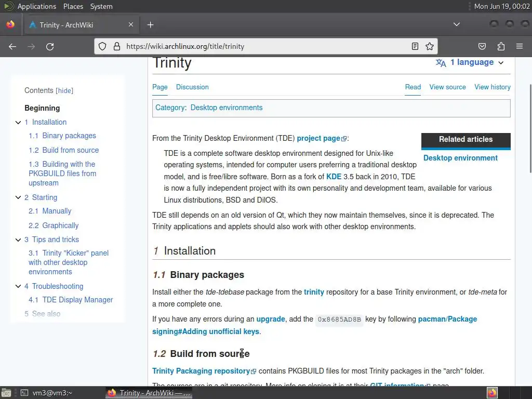Image resolution: width=532 pixels, height=399 pixels.
Task: Jump to 4.1 TDE Display Manager
Action: coord(71,300)
